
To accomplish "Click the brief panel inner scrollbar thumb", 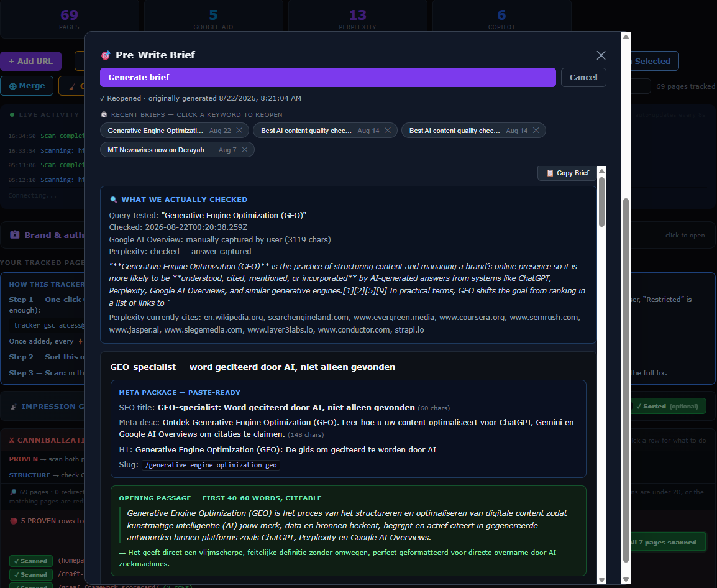I will pos(602,202).
